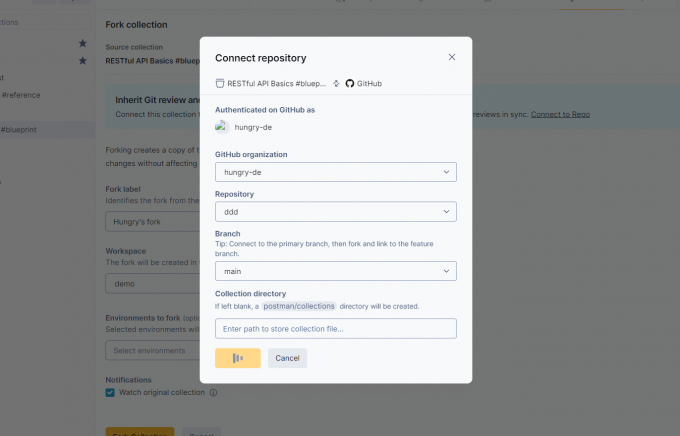Viewport: 680px width, 436px height.
Task: Click the postman/collections directory tag
Action: pyautogui.click(x=299, y=306)
